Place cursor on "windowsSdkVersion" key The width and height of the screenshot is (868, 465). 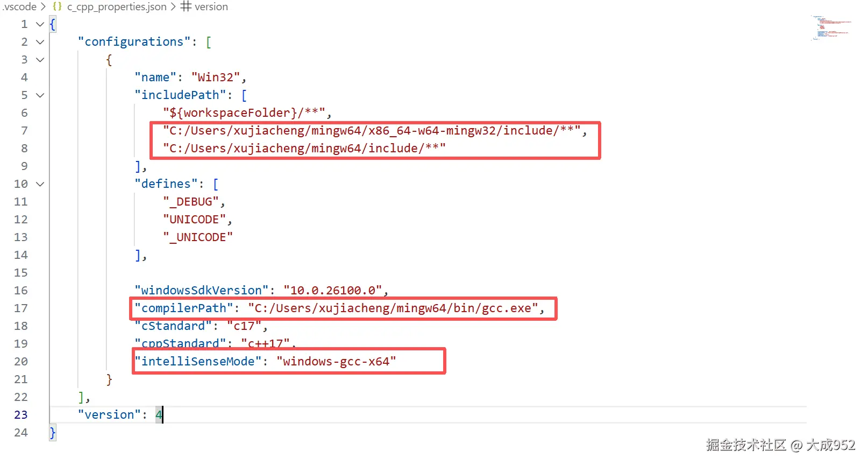pos(202,291)
